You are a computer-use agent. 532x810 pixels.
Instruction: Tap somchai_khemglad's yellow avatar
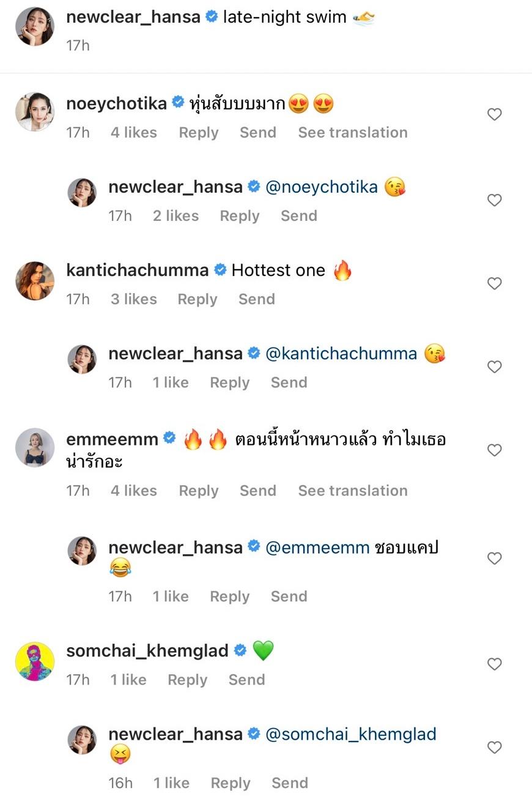coord(35,661)
